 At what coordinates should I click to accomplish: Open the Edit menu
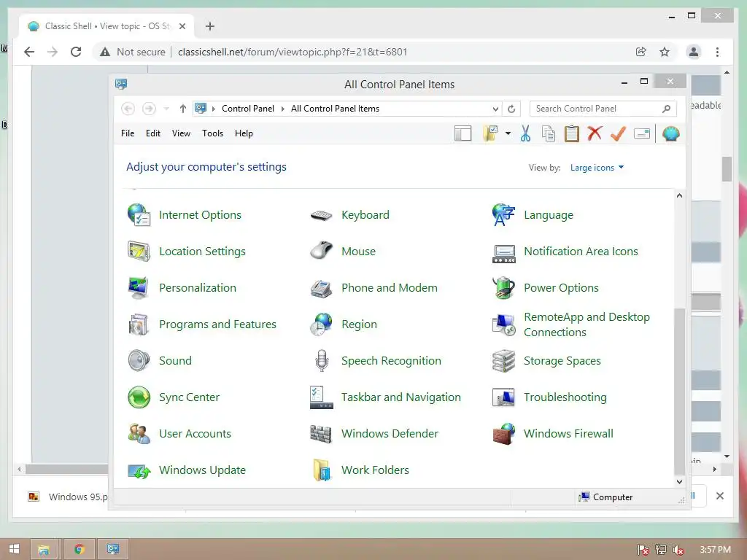[153, 133]
